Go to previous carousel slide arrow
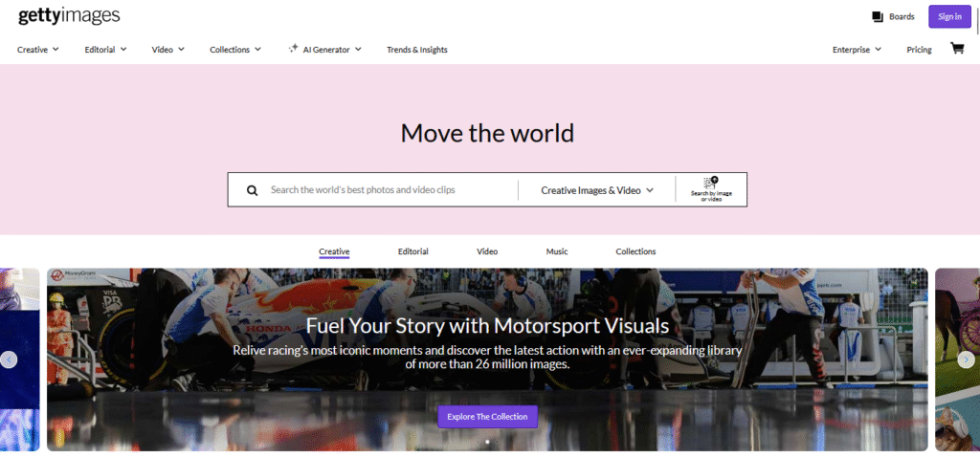980x457 pixels. [9, 359]
